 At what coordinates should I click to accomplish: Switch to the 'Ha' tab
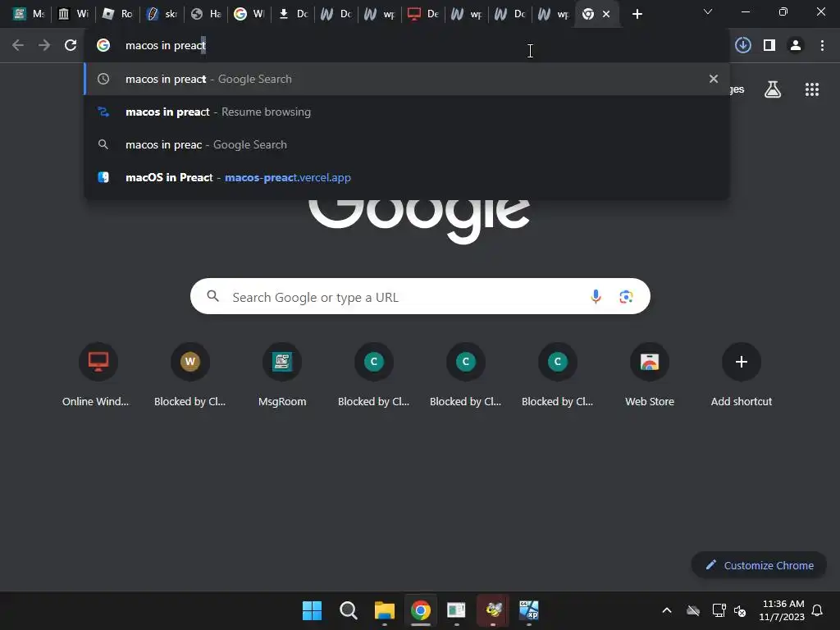pos(206,14)
